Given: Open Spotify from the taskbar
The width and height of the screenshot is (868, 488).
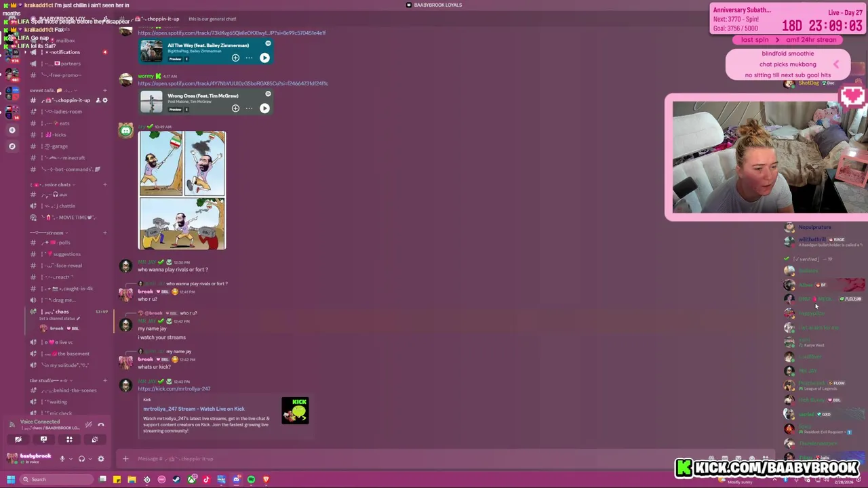Looking at the screenshot, I should click(x=251, y=480).
